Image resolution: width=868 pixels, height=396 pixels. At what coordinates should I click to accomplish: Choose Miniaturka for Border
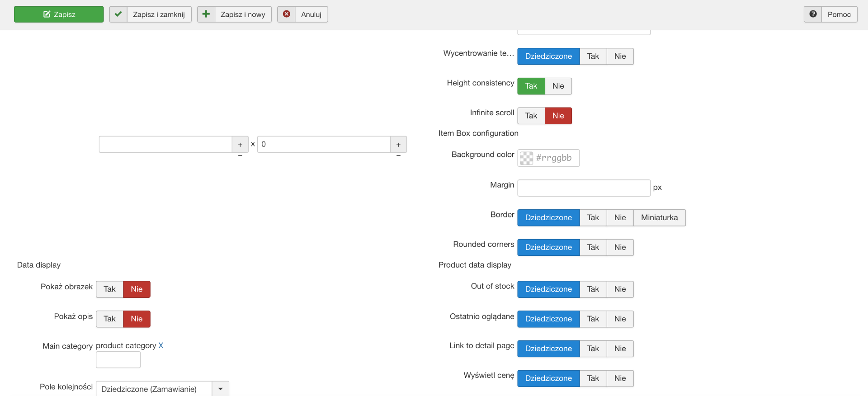(659, 218)
